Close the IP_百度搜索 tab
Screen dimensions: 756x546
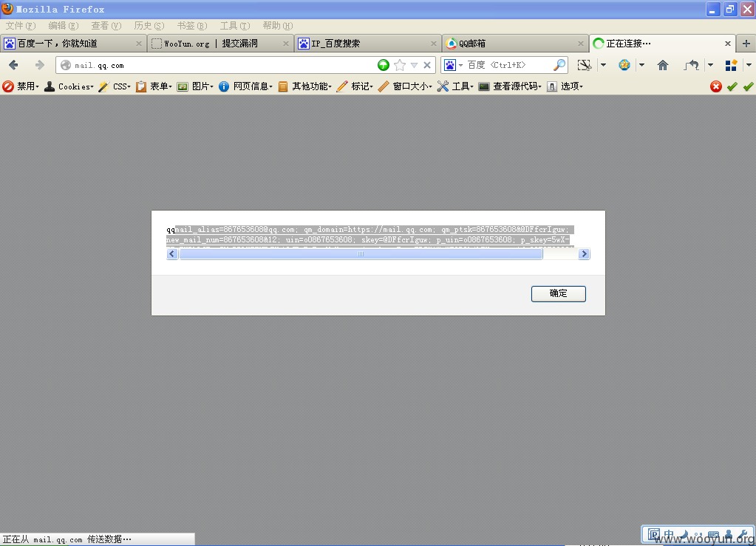click(x=434, y=44)
